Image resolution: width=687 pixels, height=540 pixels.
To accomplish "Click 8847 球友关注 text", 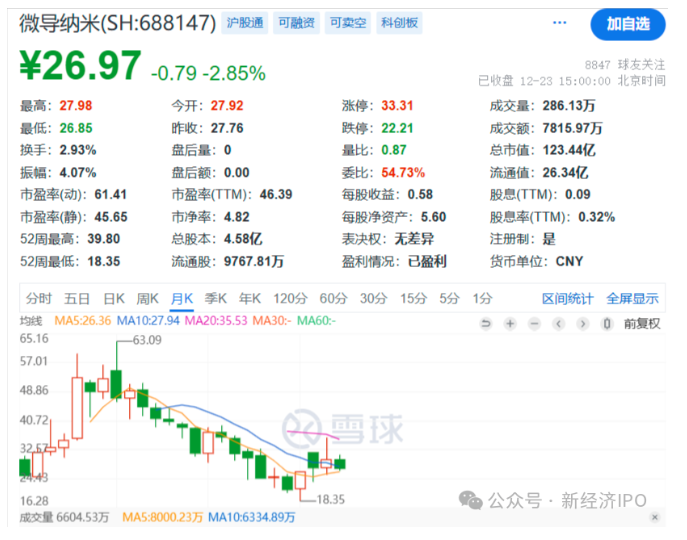I will pyautogui.click(x=625, y=65).
